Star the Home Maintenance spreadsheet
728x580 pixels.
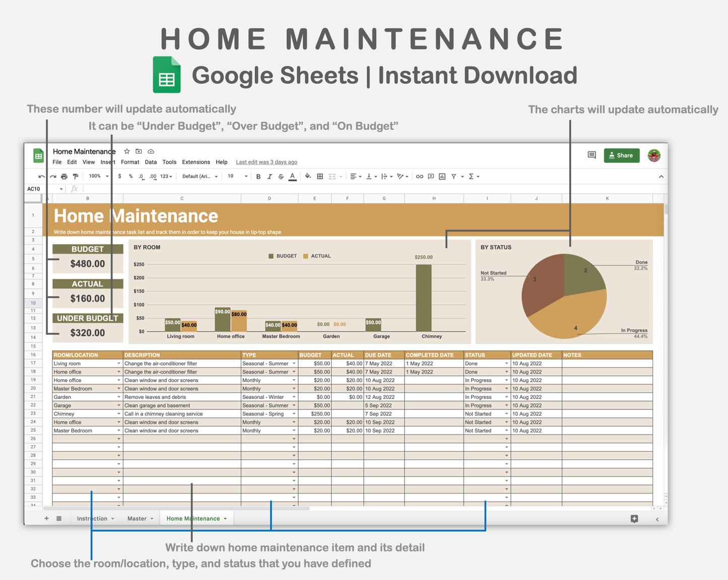tap(126, 151)
